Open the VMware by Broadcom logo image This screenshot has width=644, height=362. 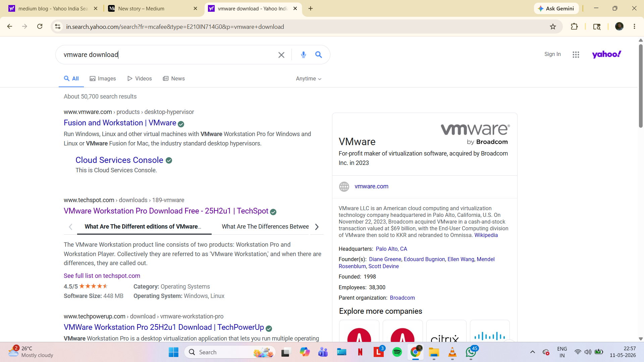475,134
